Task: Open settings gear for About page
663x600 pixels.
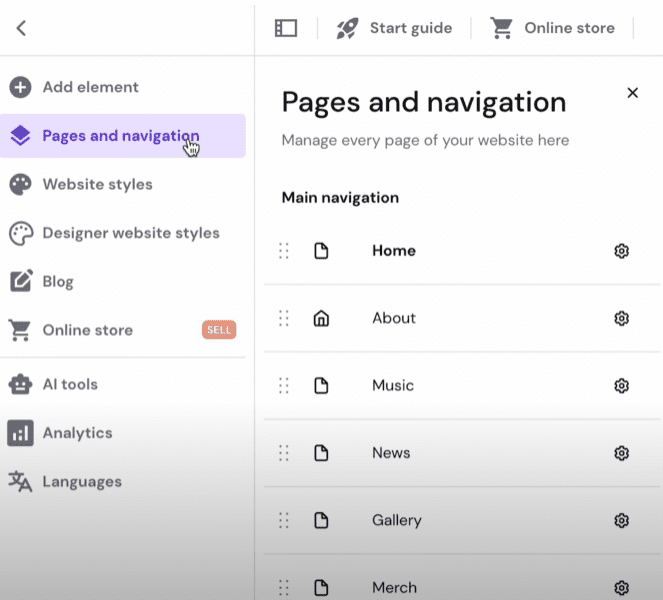Action: click(621, 318)
